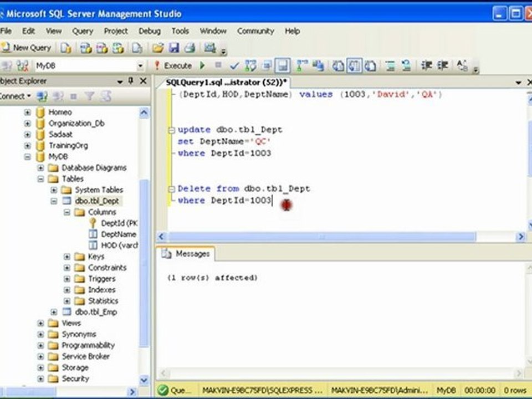Save the query with the floppy disk icon
Image resolution: width=532 pixels, height=399 pixels.
pos(174,48)
